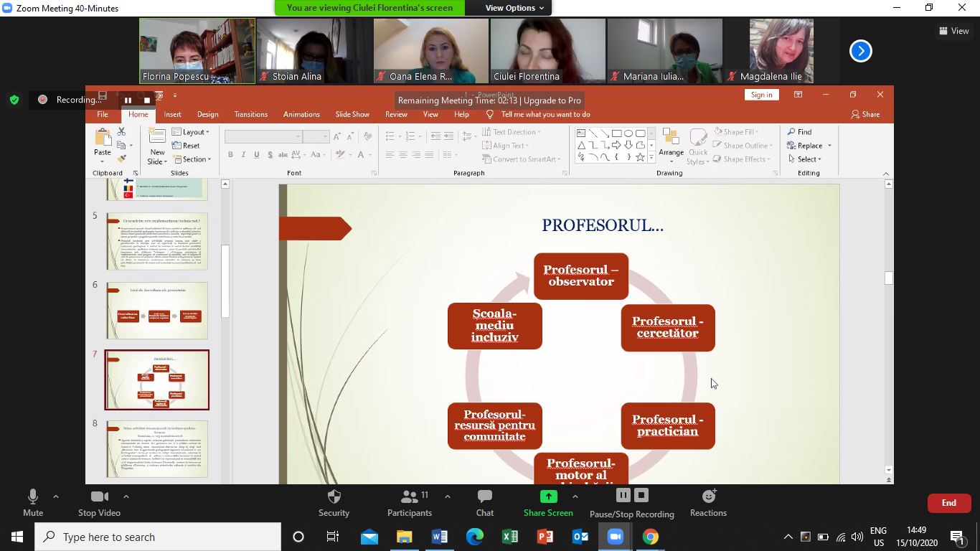Image resolution: width=980 pixels, height=551 pixels.
Task: Click the red End meeting button
Action: [x=948, y=503]
